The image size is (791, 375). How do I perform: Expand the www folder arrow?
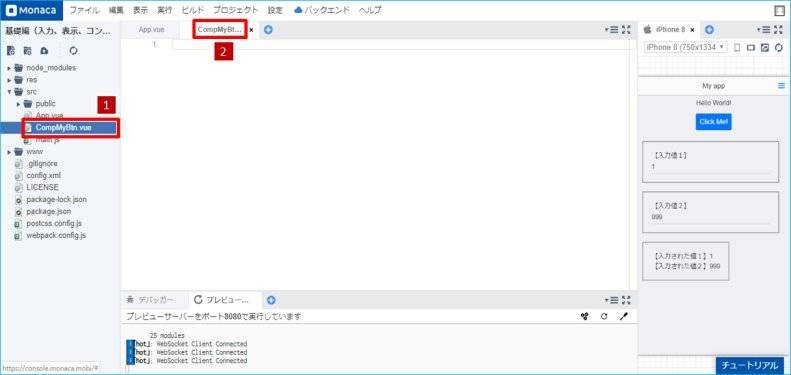[x=9, y=152]
